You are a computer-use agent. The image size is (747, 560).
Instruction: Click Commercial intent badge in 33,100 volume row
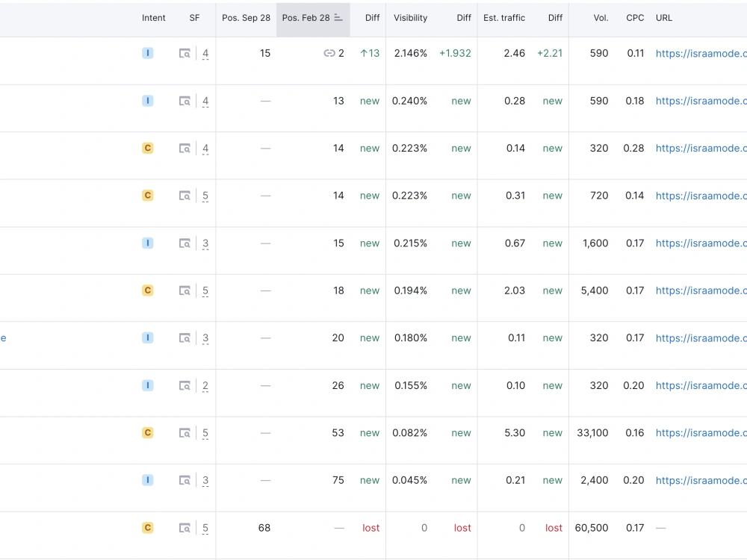148,432
